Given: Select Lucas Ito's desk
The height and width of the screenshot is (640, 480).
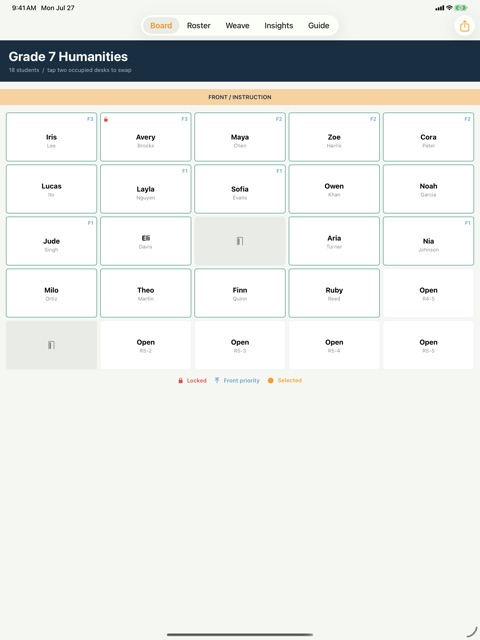Looking at the screenshot, I should coord(51,189).
